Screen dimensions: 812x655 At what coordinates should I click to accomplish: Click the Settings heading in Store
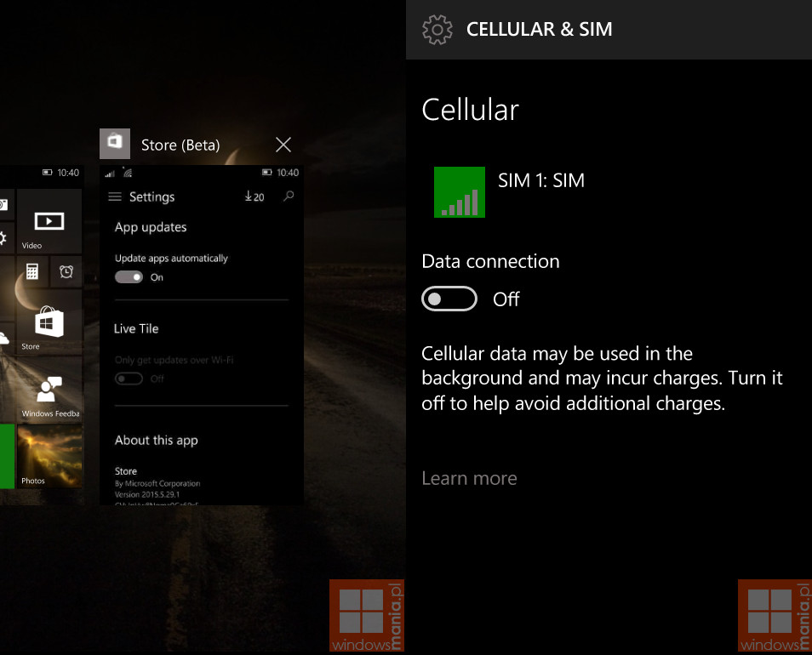click(x=152, y=196)
